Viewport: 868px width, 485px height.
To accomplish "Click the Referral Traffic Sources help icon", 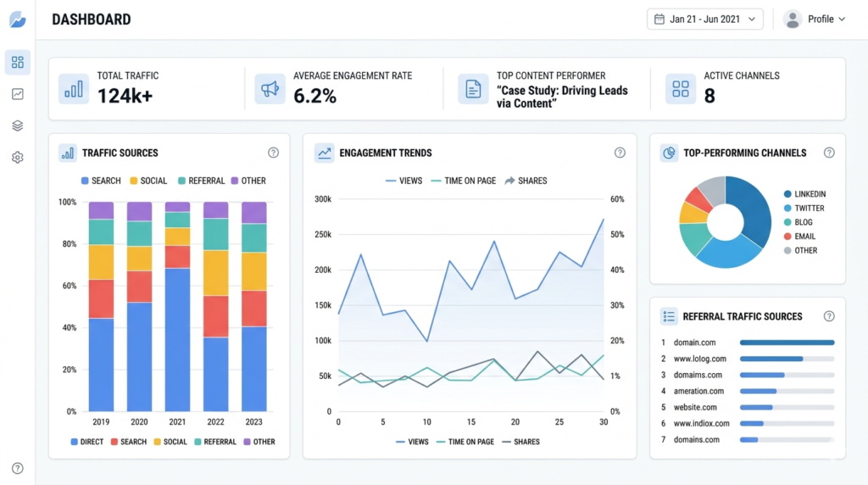I will click(x=829, y=316).
